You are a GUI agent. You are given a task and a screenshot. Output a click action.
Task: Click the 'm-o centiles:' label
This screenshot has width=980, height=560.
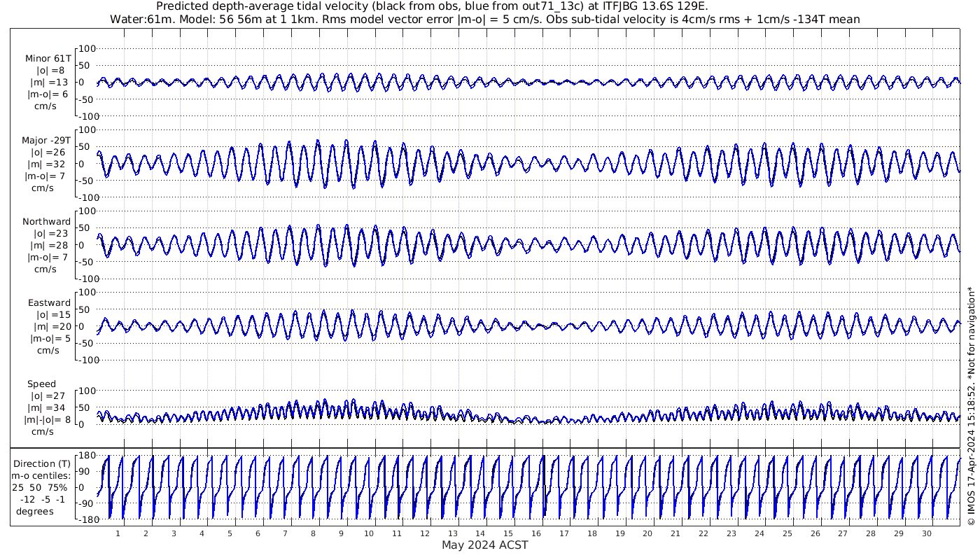point(42,476)
